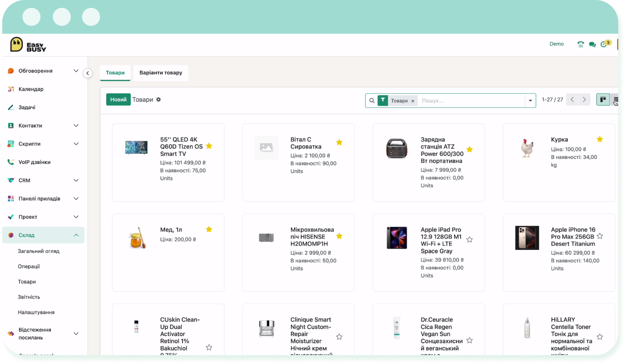The image size is (625, 364).
Task: Open the Apple iPad Pro 12.9 product
Action: pyautogui.click(x=429, y=253)
